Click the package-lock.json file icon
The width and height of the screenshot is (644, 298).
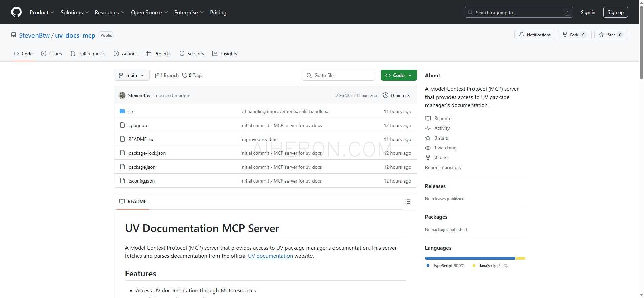pyautogui.click(x=122, y=153)
